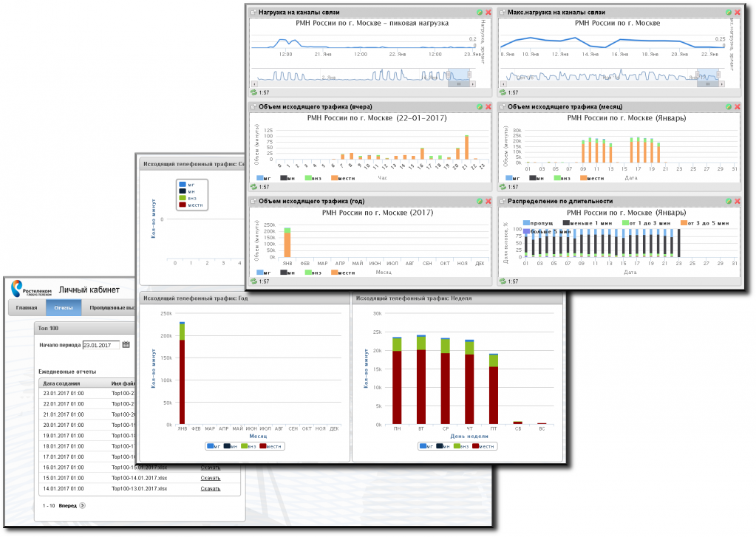Viewport: 756px width, 537px height.
Task: Toggle внз series in the (месяц) traffic chart legend
Action: coord(562,178)
